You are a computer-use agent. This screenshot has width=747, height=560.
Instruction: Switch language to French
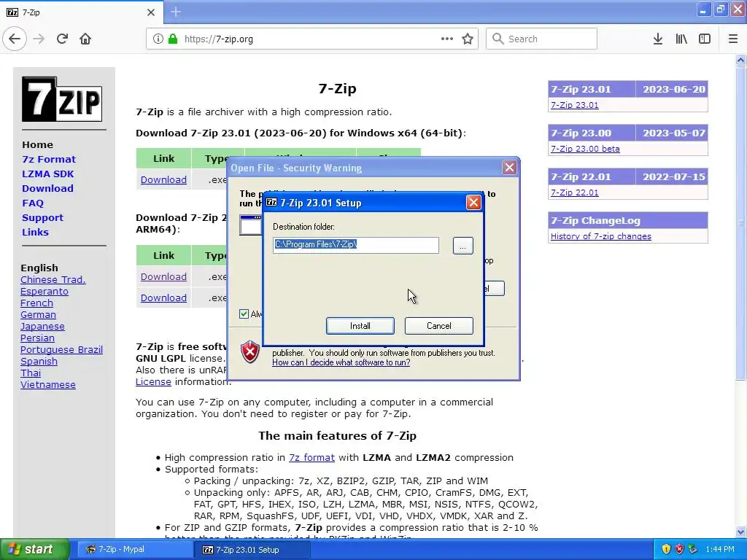click(36, 303)
